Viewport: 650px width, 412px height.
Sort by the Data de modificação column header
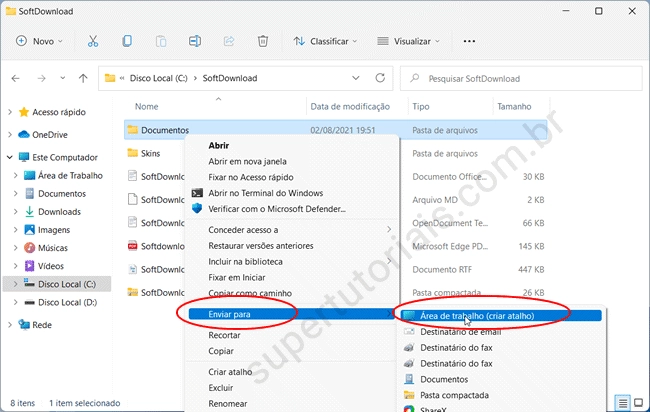click(348, 106)
